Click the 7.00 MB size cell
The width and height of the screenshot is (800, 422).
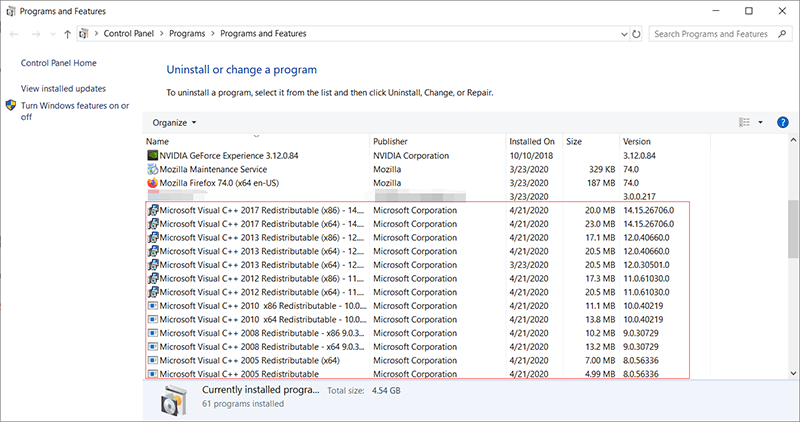coord(600,361)
